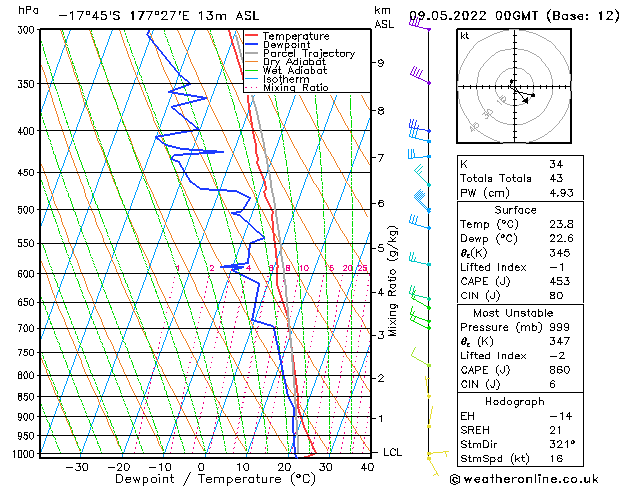Click the red Temperature legend line swatch

[252, 36]
